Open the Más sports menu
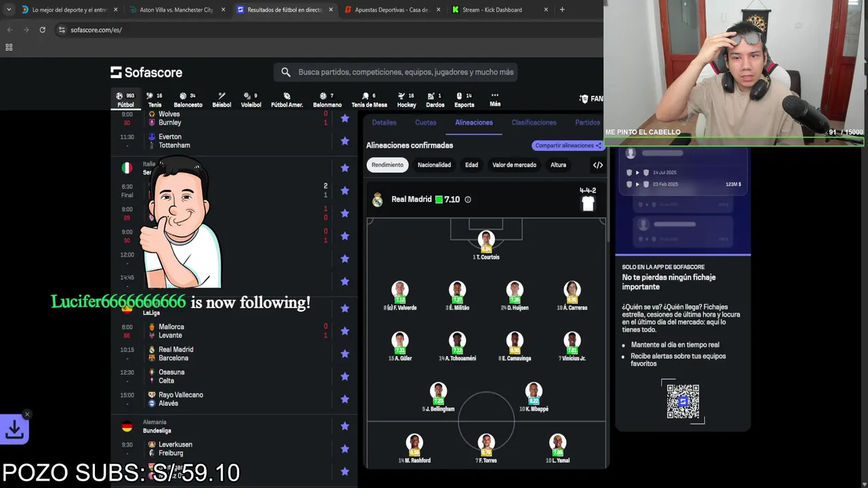Screen dimensions: 868x488 [495, 100]
